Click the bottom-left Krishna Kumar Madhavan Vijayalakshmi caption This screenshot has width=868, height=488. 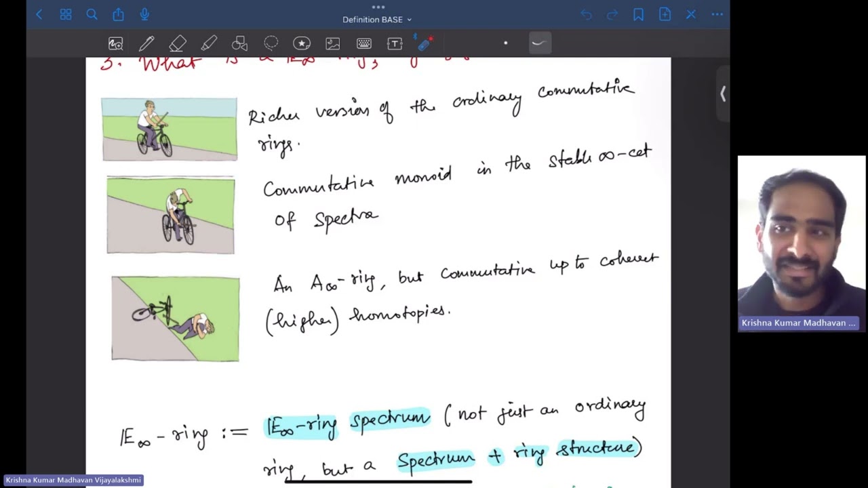73,480
